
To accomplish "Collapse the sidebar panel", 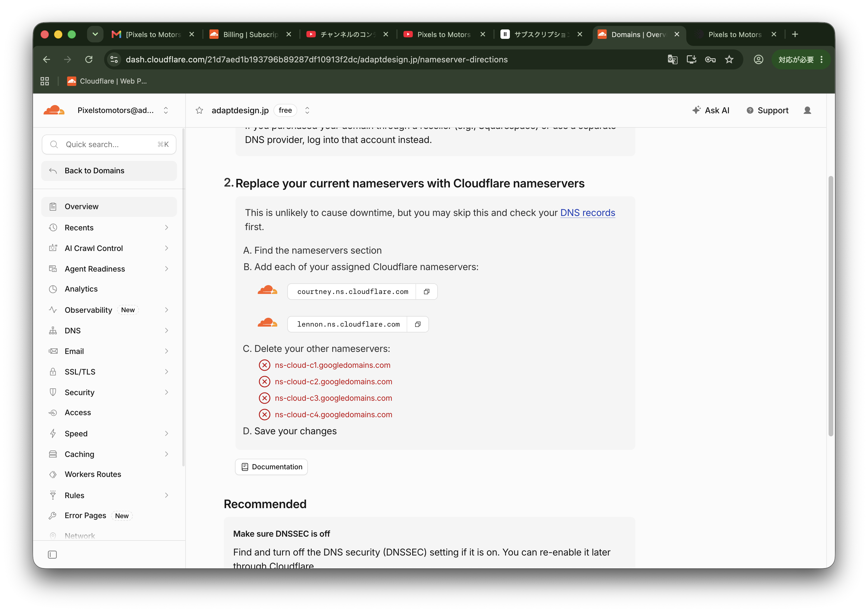I will [53, 555].
